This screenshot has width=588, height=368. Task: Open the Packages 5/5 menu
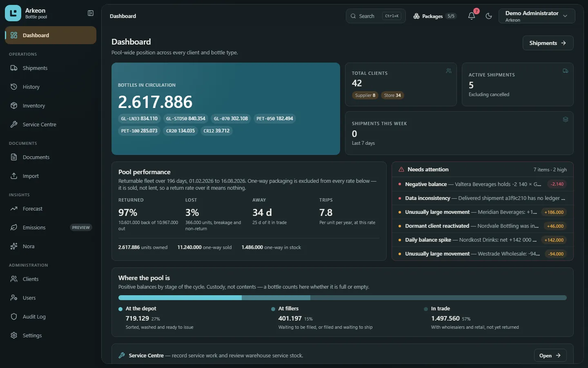[x=434, y=16]
